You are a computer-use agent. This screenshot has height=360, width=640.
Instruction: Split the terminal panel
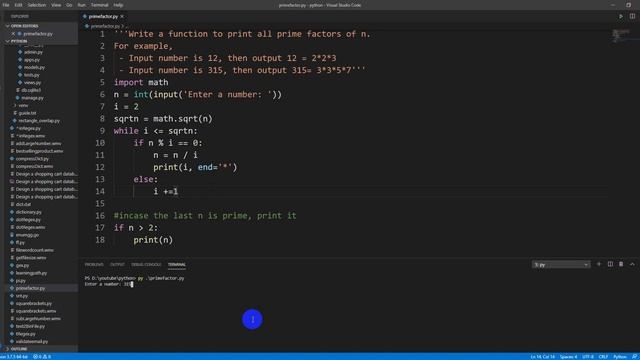(x=610, y=264)
